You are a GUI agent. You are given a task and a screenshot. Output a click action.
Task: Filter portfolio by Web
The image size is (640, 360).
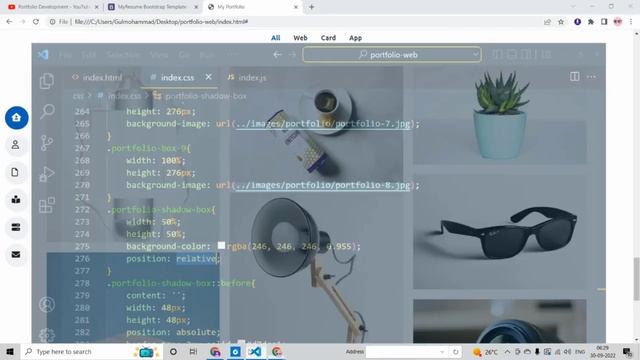[300, 38]
